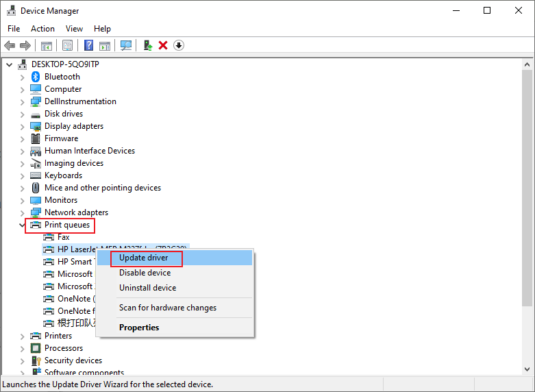Expand the Printers category

[x=23, y=336]
